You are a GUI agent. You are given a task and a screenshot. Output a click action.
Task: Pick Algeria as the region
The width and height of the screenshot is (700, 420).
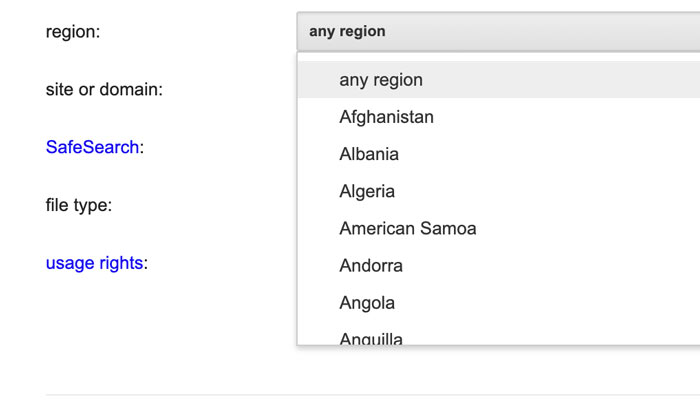(x=367, y=191)
